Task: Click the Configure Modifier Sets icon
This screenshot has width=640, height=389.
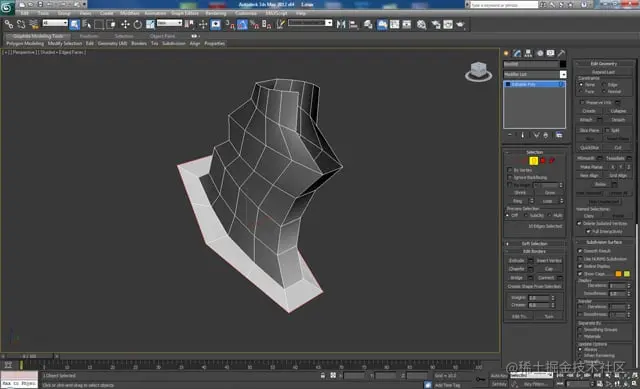Action: tap(559, 135)
